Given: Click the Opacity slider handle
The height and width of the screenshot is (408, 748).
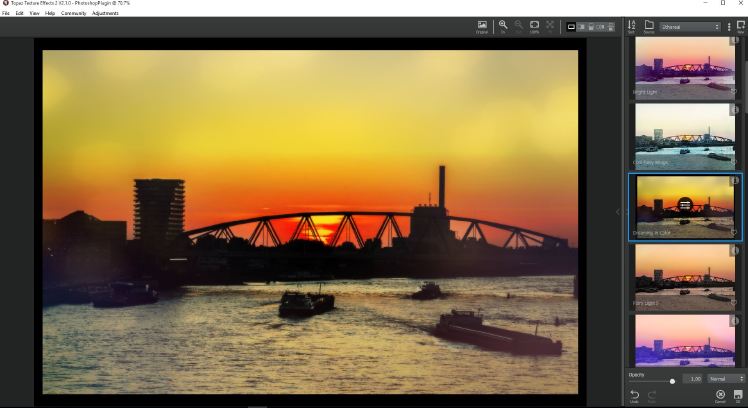Looking at the screenshot, I should pos(672,381).
